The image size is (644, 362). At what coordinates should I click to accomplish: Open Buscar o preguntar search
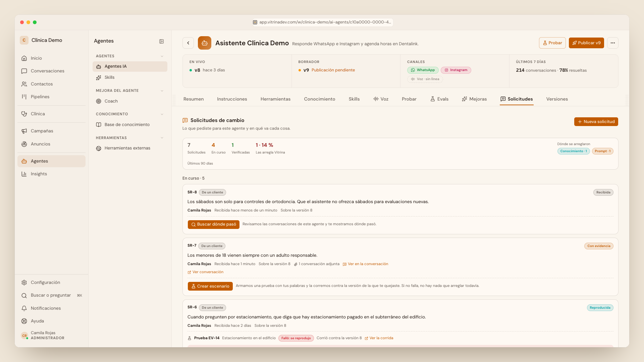[51, 295]
